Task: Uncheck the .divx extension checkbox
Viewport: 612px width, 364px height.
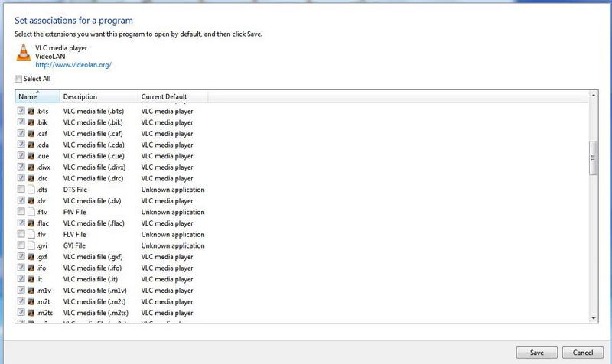Action: pyautogui.click(x=21, y=167)
